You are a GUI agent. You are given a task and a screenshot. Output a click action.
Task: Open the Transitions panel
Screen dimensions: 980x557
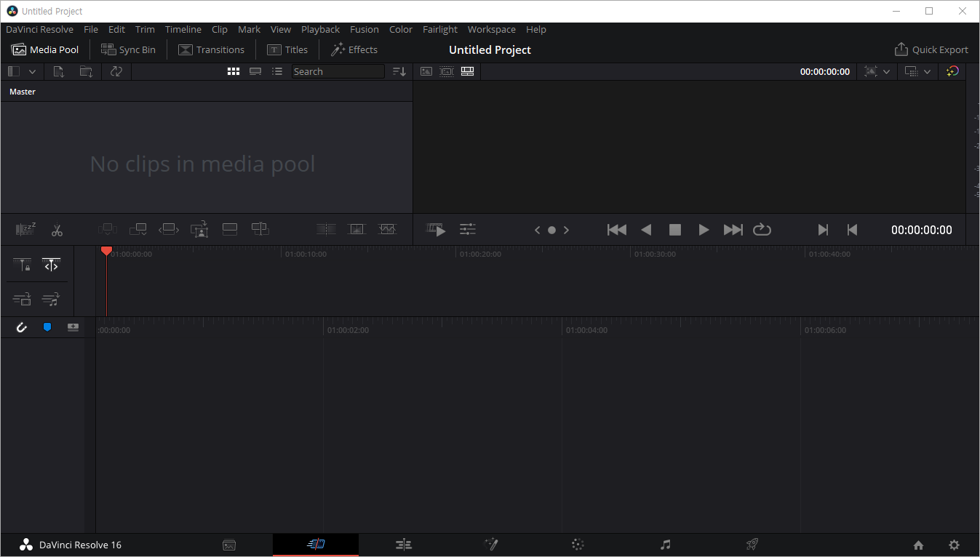coord(211,49)
